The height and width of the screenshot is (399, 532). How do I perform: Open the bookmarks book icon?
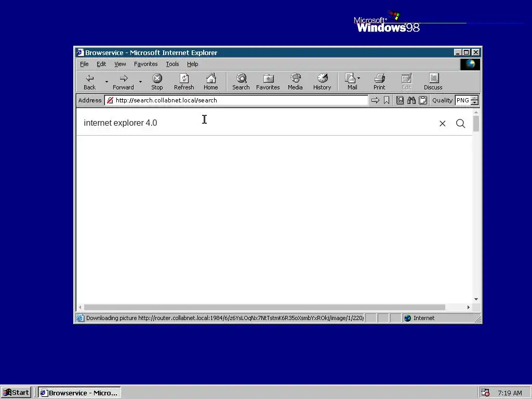400,100
